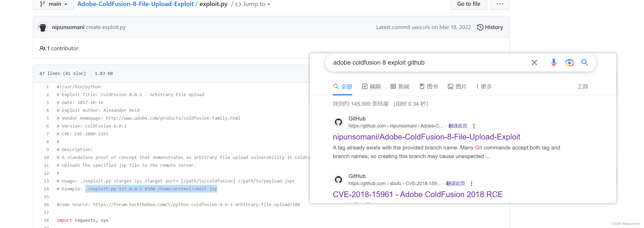Click the 1.83 KB file size text

[x=104, y=74]
